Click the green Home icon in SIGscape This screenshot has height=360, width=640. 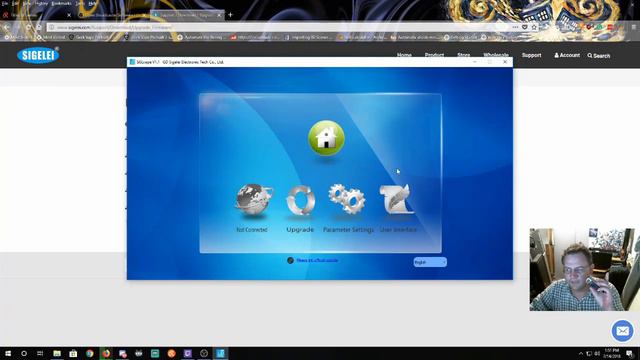[326, 138]
